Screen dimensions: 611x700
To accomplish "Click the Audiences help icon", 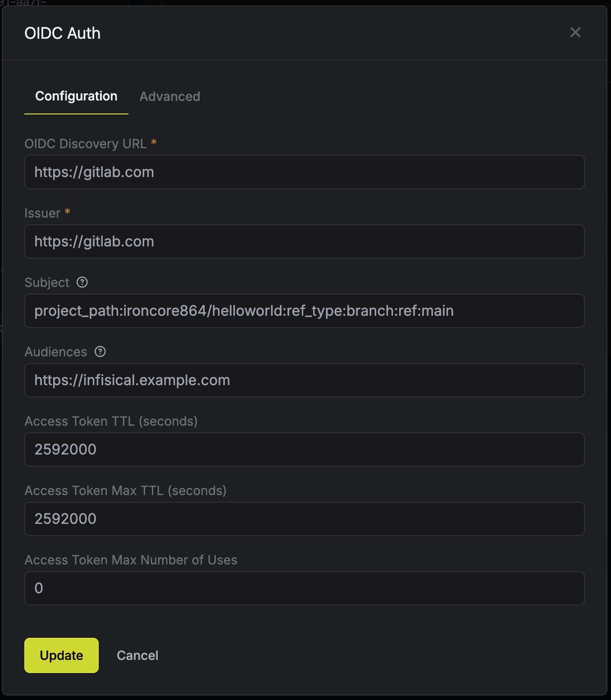I will coord(100,352).
